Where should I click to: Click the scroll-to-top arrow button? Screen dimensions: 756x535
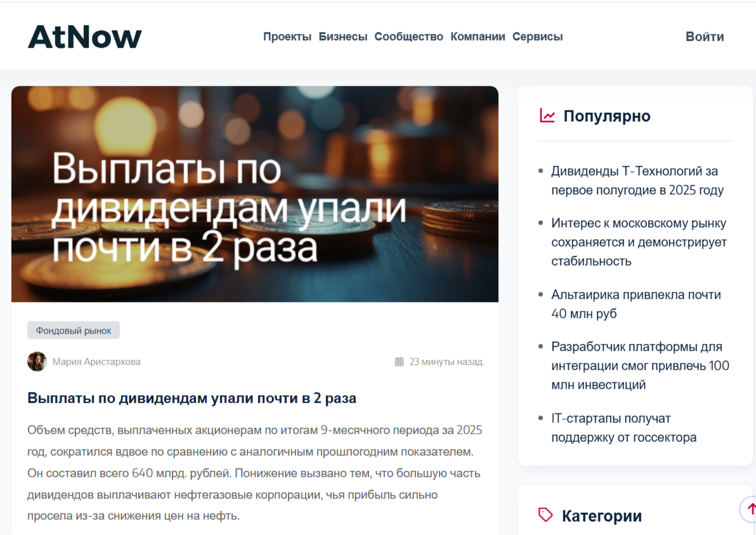751,508
